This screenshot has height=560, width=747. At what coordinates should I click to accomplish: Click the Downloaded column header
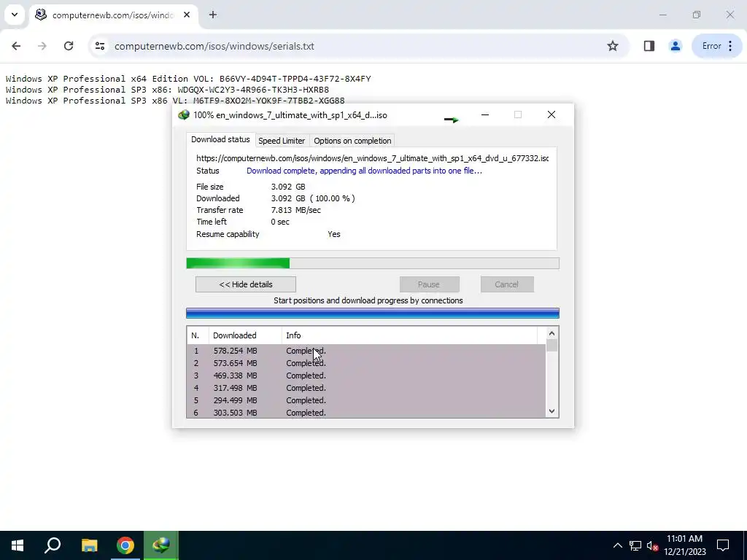pos(245,335)
